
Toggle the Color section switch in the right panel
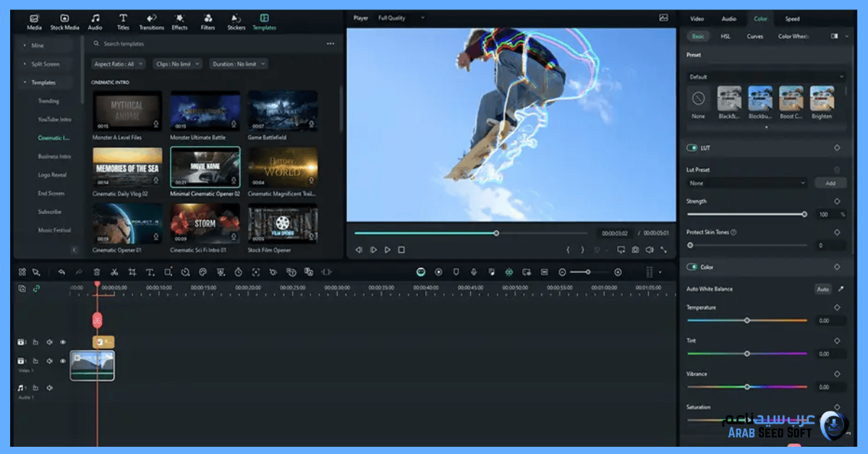(x=691, y=267)
